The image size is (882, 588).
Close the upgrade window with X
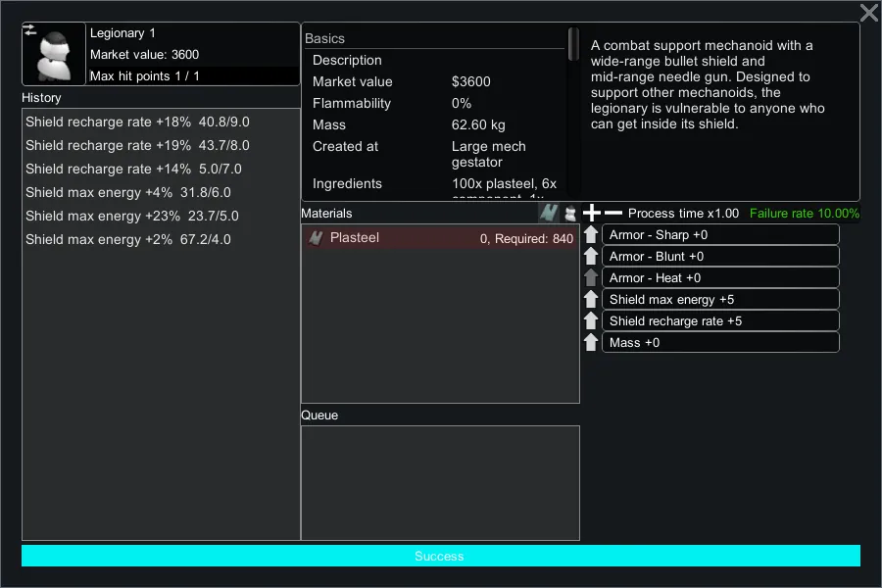[868, 13]
